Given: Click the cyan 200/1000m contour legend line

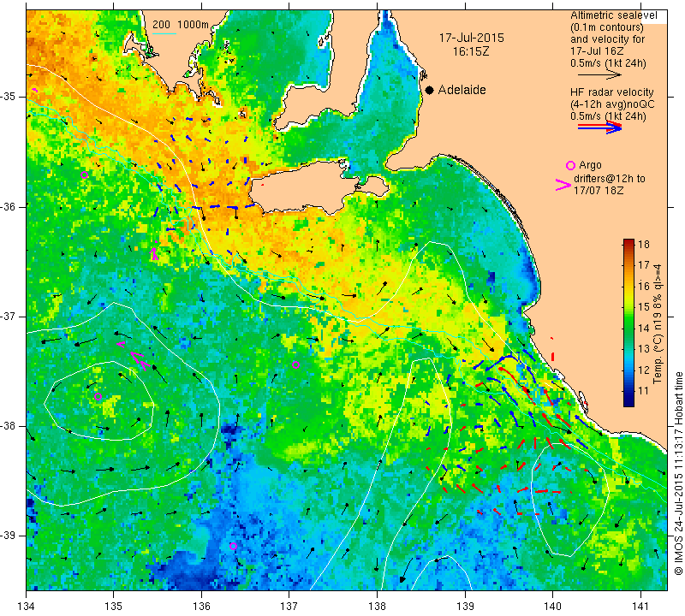Looking at the screenshot, I should coord(164,33).
